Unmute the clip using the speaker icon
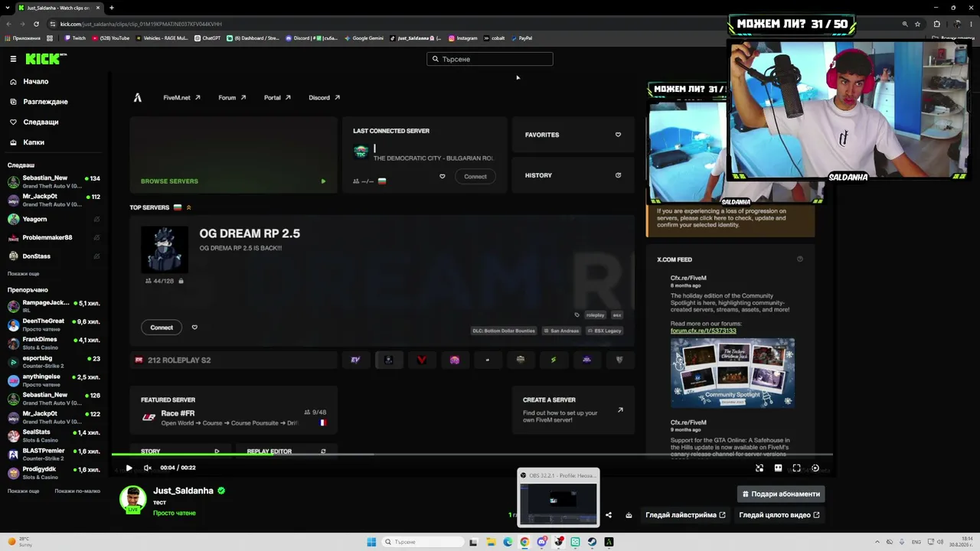980x551 pixels. [148, 468]
